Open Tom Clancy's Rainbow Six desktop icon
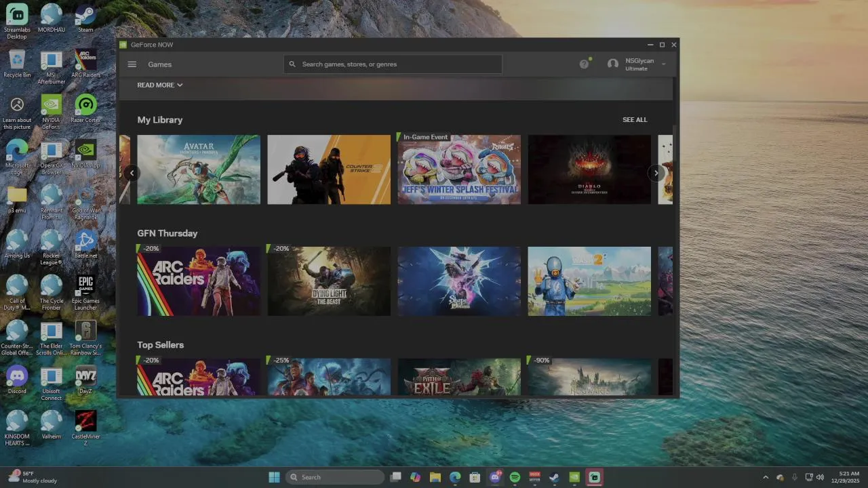 [85, 338]
